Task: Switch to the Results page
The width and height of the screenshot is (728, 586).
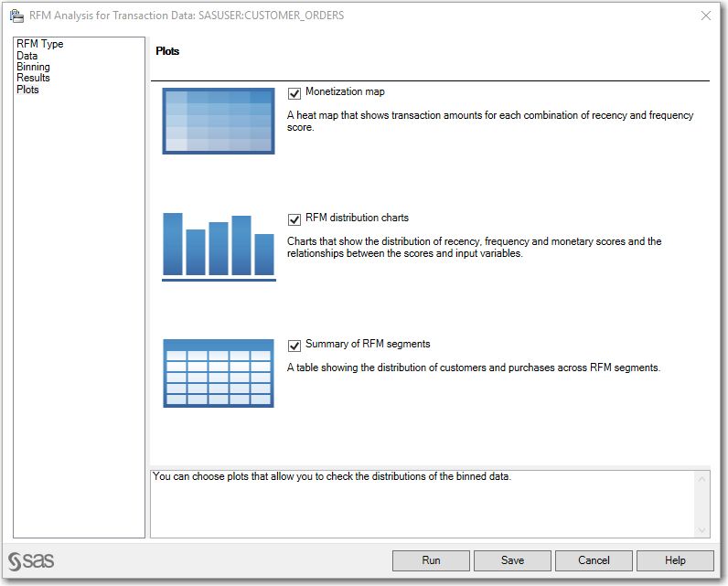Action: pos(33,78)
